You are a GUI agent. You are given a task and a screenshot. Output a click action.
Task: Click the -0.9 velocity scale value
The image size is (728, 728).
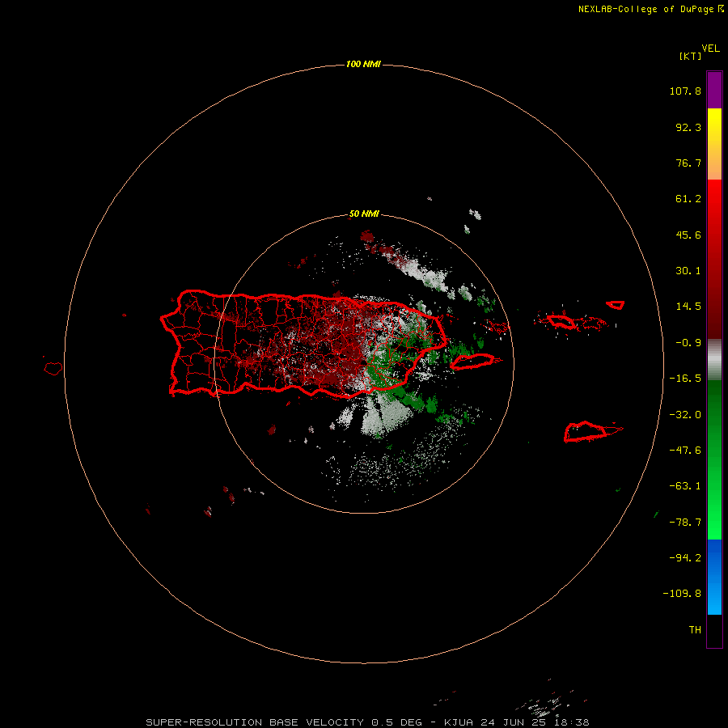click(688, 343)
